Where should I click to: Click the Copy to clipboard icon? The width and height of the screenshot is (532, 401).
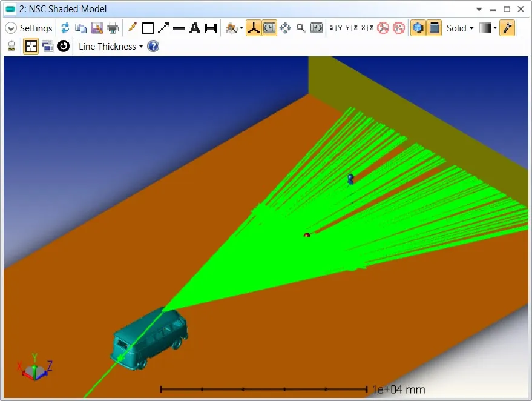point(81,28)
